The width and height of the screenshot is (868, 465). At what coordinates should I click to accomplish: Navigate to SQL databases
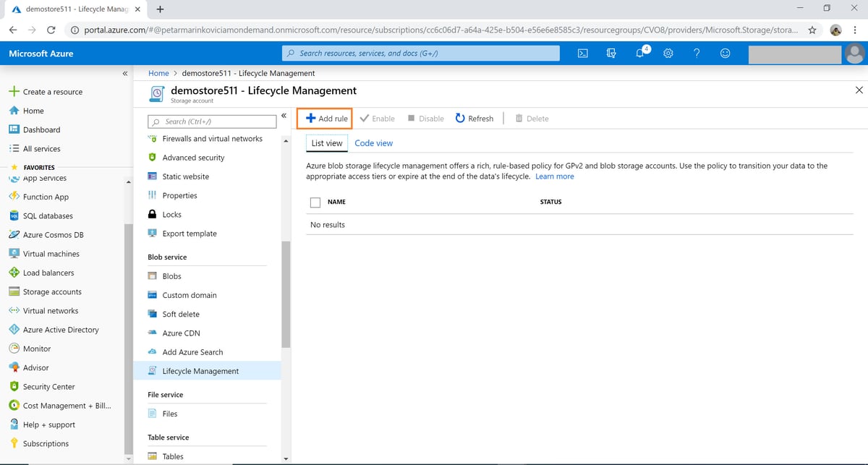click(46, 216)
